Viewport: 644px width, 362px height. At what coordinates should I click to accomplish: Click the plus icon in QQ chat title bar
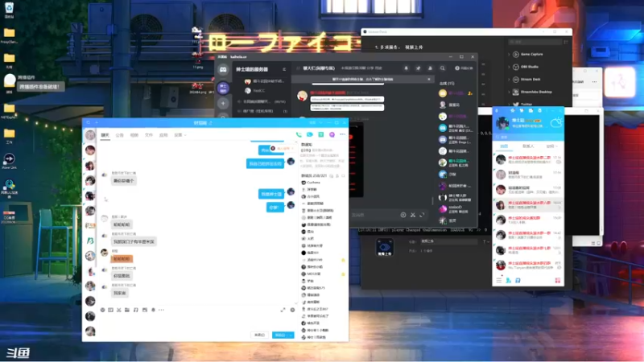point(97,122)
